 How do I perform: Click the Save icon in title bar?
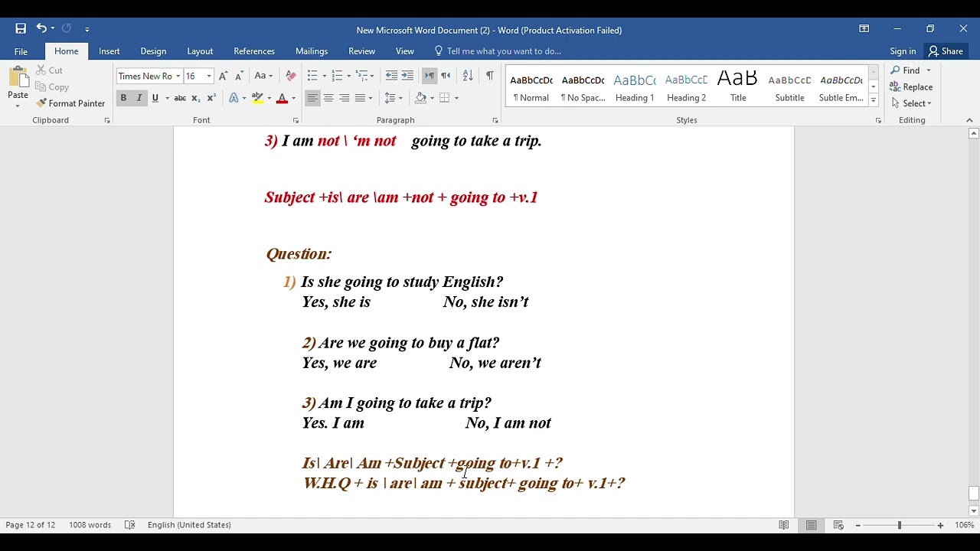tap(21, 29)
